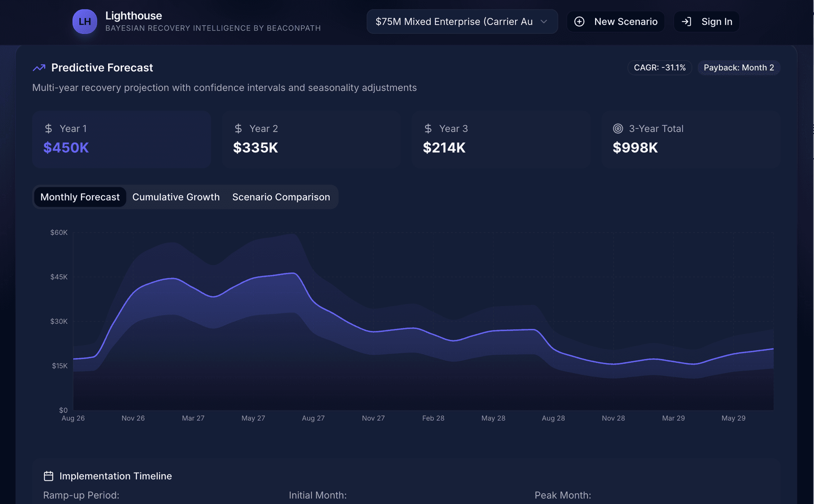The height and width of the screenshot is (504, 814).
Task: Switch to the Scenario Comparison tab
Action: tap(281, 197)
